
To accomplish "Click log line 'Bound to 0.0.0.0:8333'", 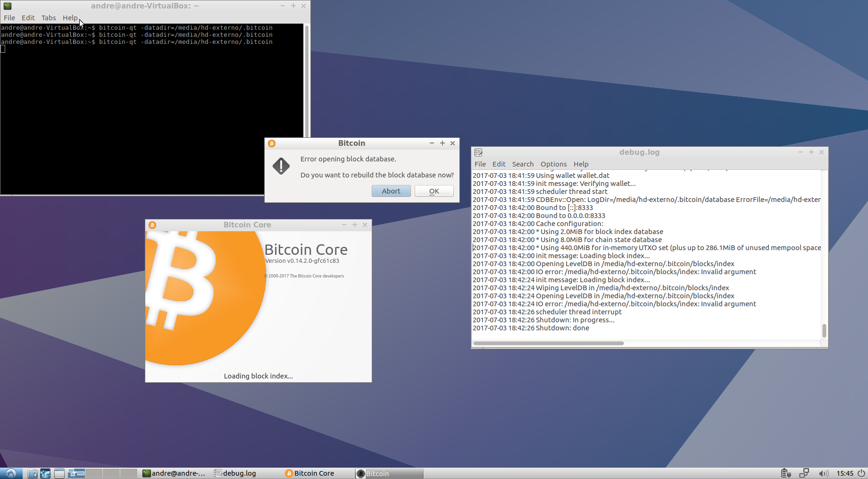I will tap(539, 216).
